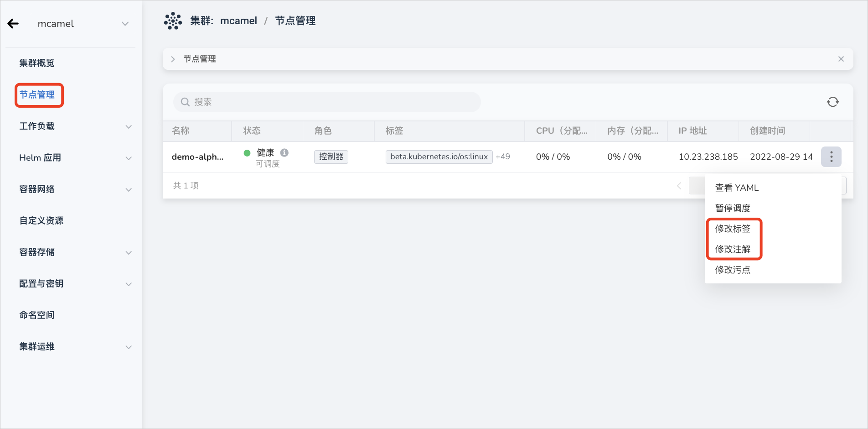Select 修改标签 from the menu
This screenshot has height=429, width=868.
pyautogui.click(x=733, y=229)
